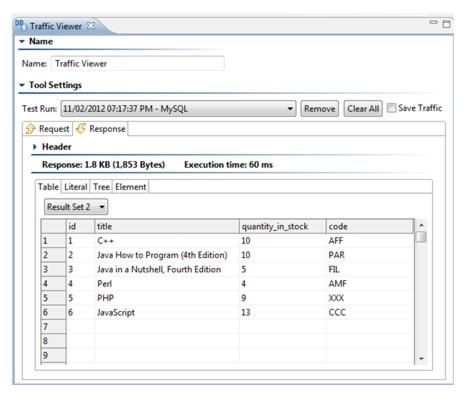The height and width of the screenshot is (398, 470).
Task: Click the Response tab arrow icon
Action: click(81, 129)
